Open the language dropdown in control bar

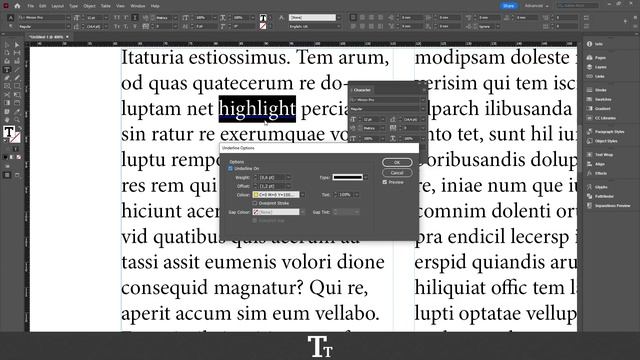point(338,27)
